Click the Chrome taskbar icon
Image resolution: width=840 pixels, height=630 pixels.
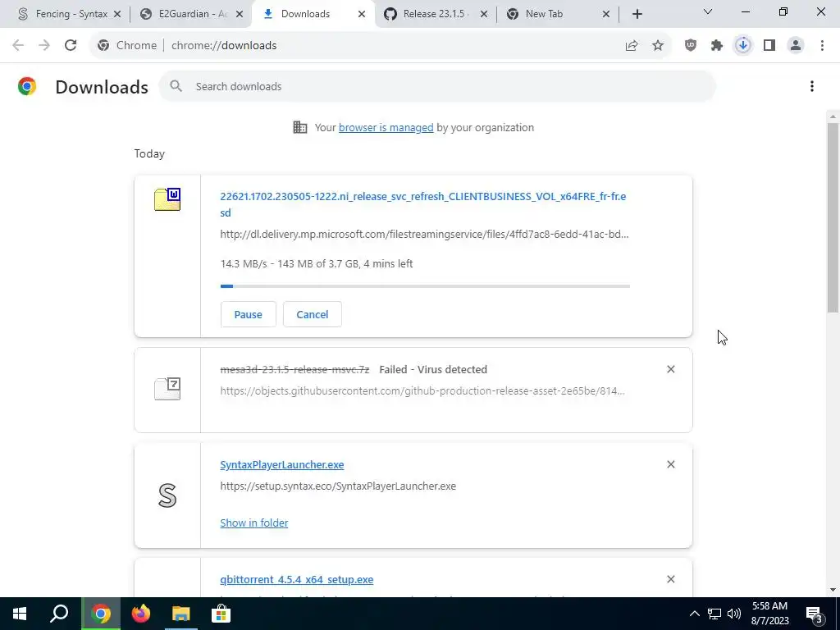(101, 614)
